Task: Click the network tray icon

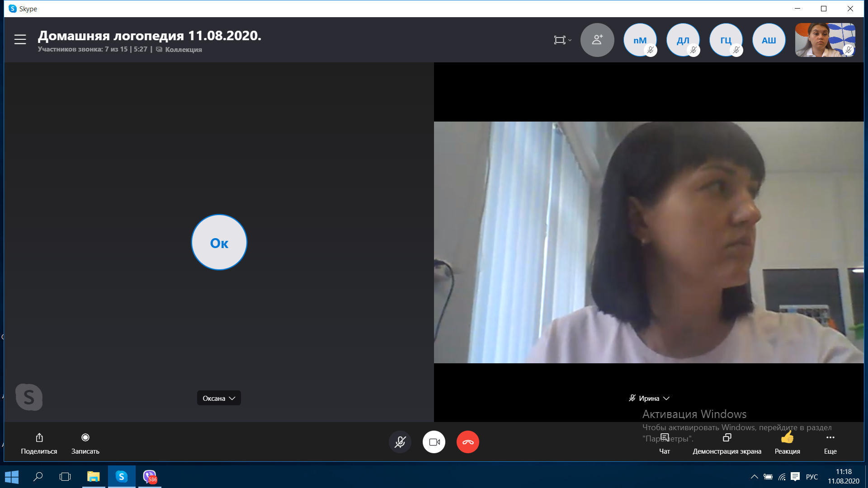Action: point(782,477)
